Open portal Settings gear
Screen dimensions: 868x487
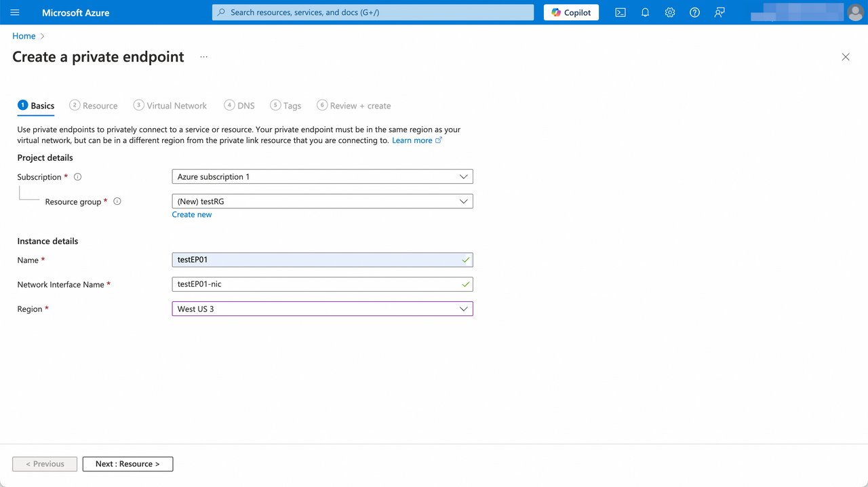click(670, 12)
